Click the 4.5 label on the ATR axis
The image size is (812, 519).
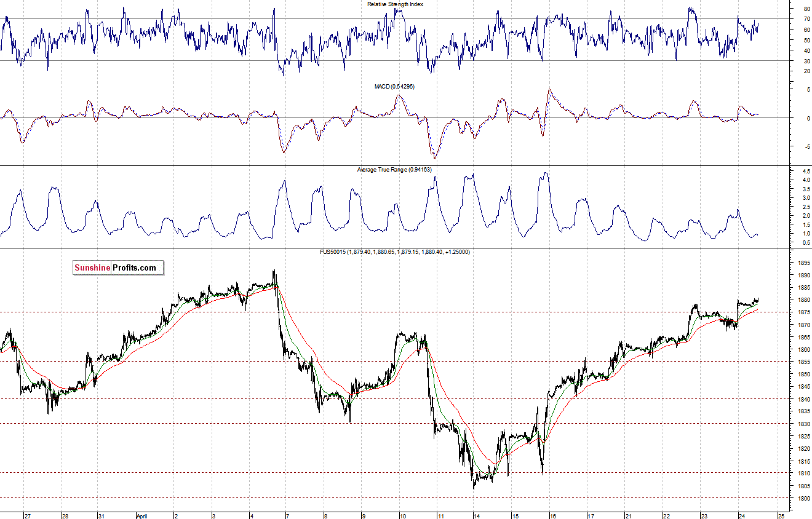[x=806, y=171]
